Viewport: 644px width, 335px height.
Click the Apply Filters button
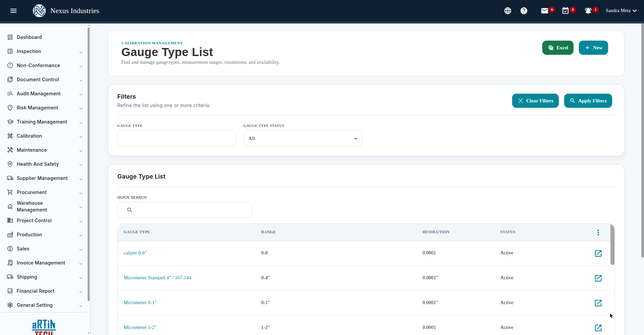tap(588, 101)
